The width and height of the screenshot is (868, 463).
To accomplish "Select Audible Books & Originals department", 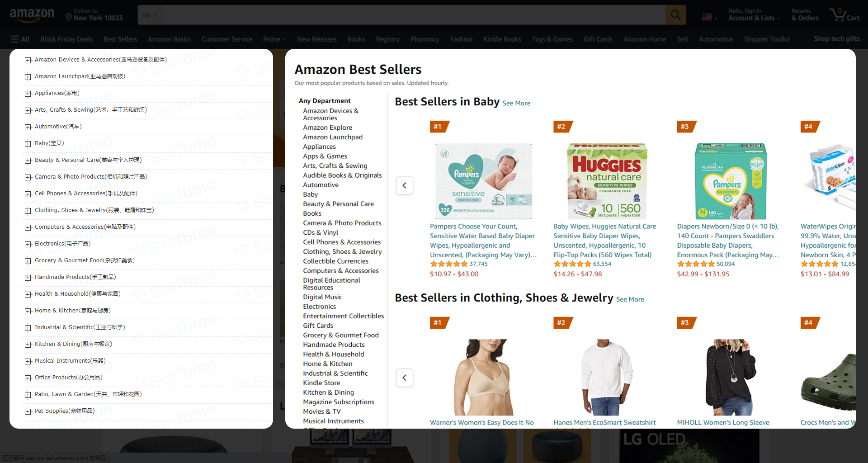I will [x=342, y=175].
